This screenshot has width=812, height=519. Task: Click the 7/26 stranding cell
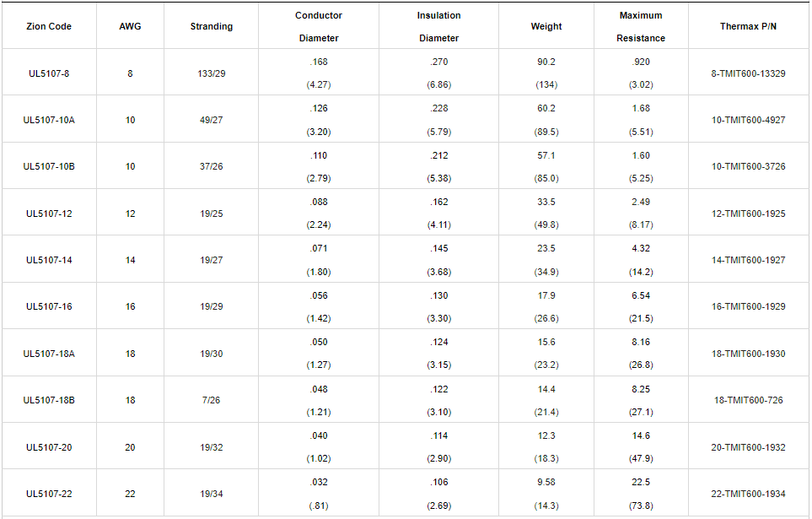[x=211, y=400]
